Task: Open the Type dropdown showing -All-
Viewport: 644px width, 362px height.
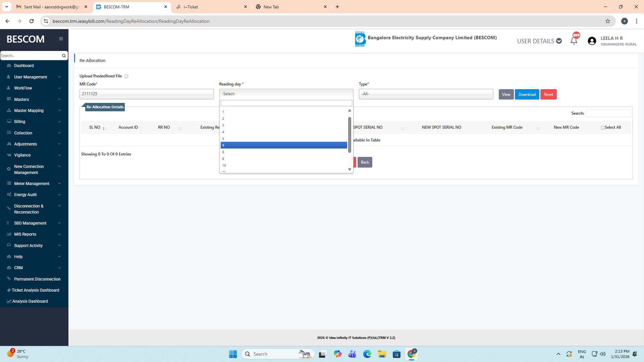Action: coord(426,94)
